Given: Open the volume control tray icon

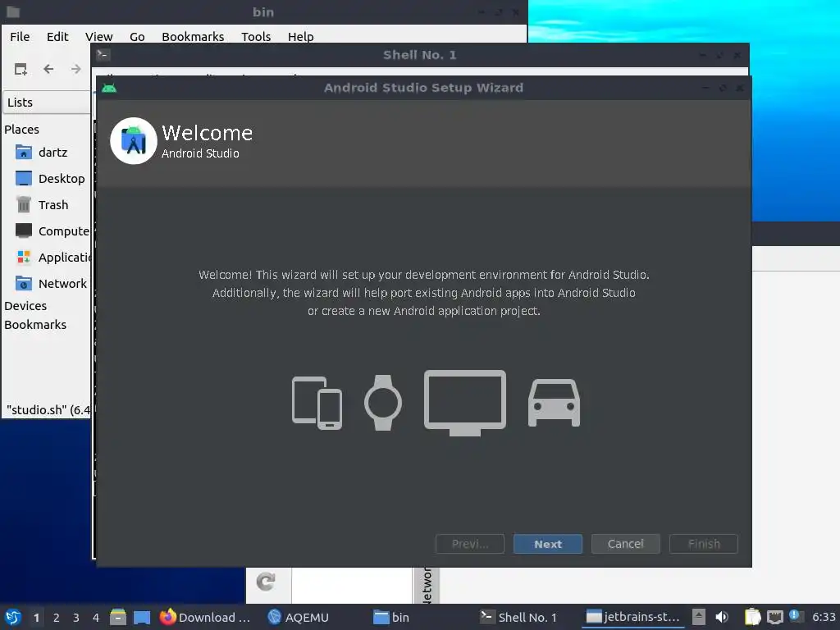Looking at the screenshot, I should click(722, 617).
